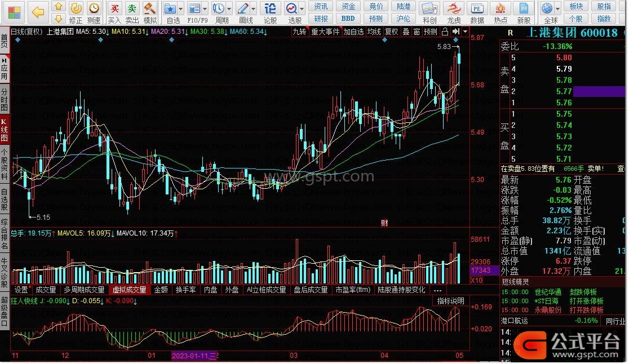The height and width of the screenshot is (364, 629).
Task: Expand the F10/F9 dropdown arrow
Action: 205,9
